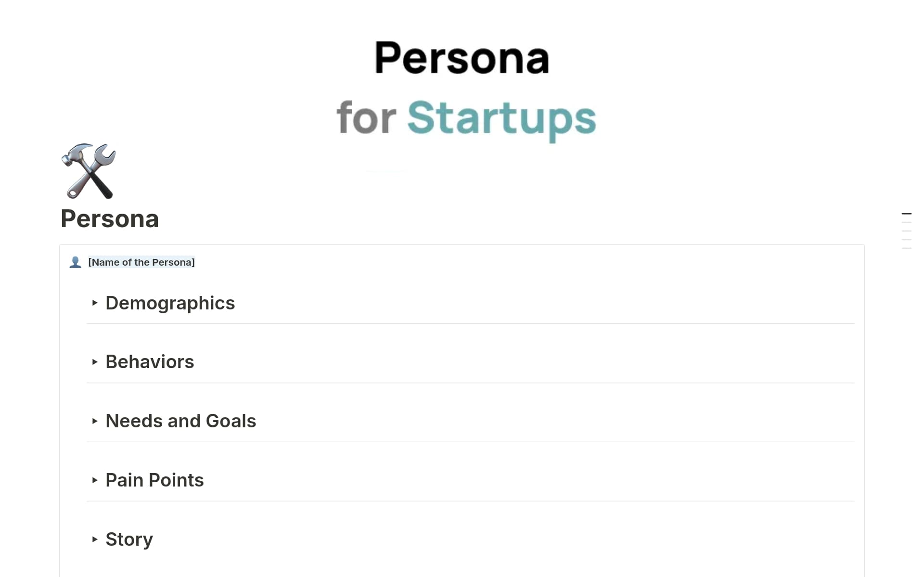The width and height of the screenshot is (924, 577).
Task: Click the Persona for Startups banner image
Action: click(462, 87)
